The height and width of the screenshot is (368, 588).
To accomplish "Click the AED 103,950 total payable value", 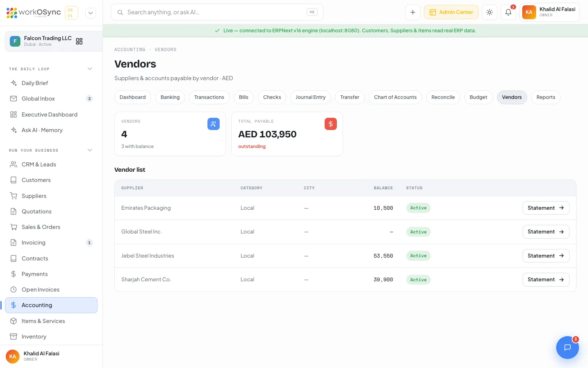I will point(267,134).
